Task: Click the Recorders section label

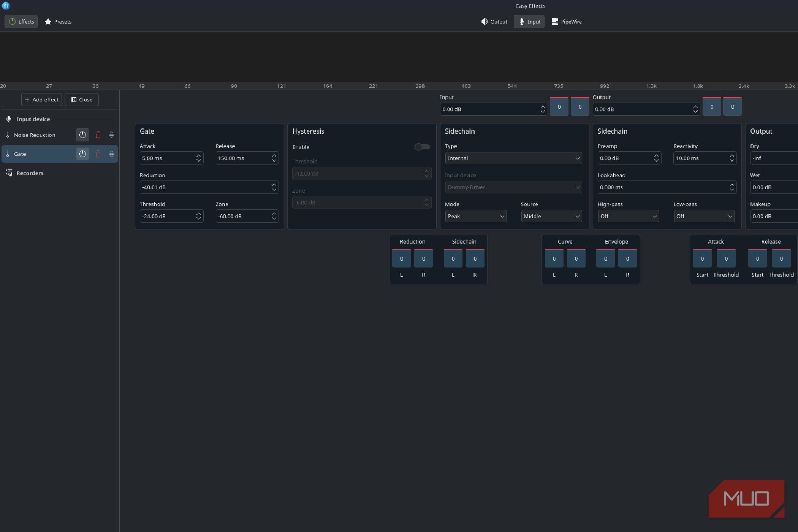Action: [30, 173]
